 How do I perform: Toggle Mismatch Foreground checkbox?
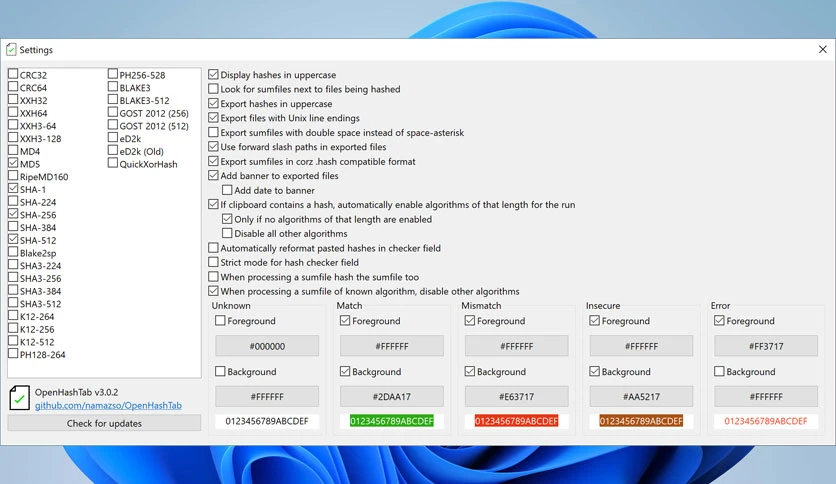pos(470,321)
